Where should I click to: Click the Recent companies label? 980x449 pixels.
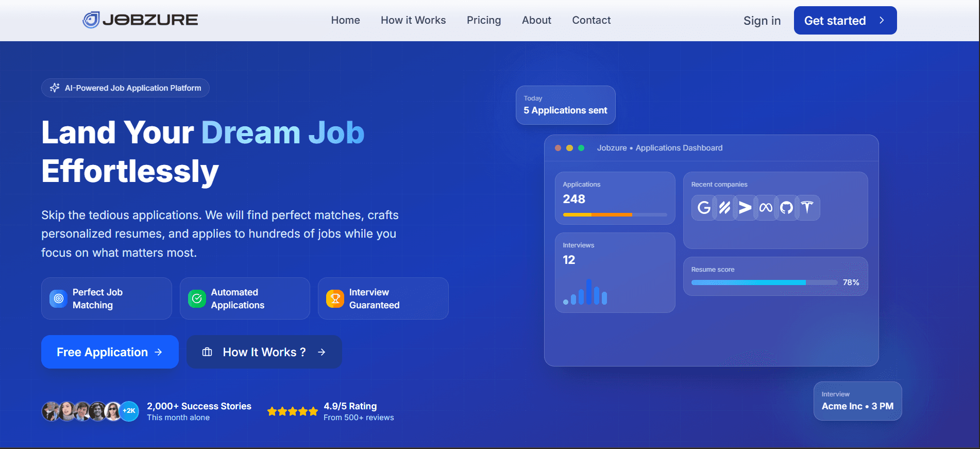719,185
